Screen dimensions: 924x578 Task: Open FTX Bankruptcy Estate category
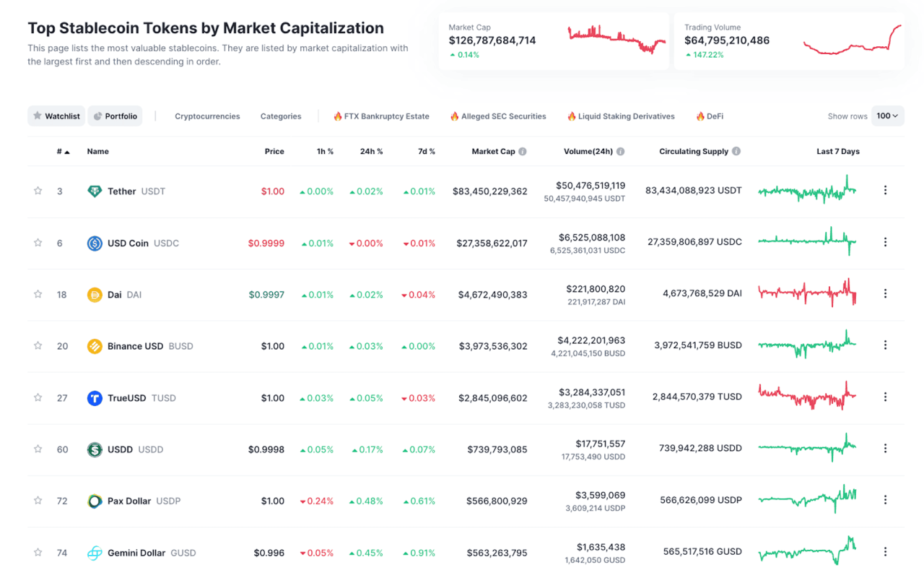coord(381,116)
